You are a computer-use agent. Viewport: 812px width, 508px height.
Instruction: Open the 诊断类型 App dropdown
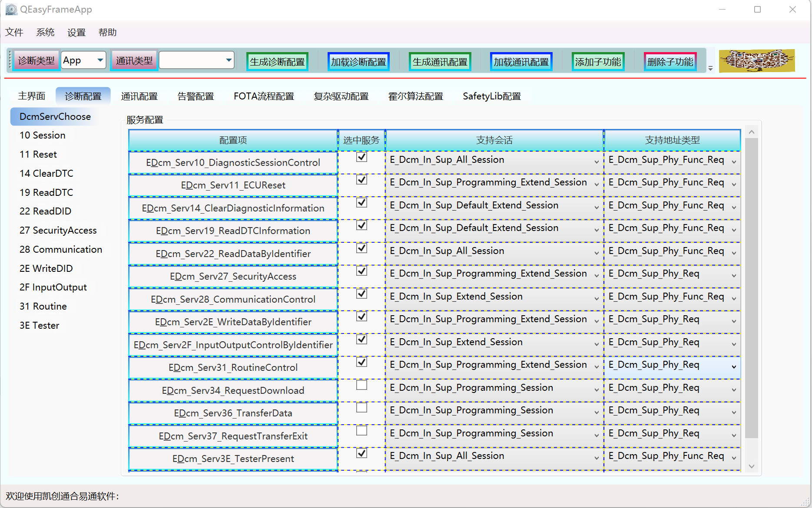[83, 60]
